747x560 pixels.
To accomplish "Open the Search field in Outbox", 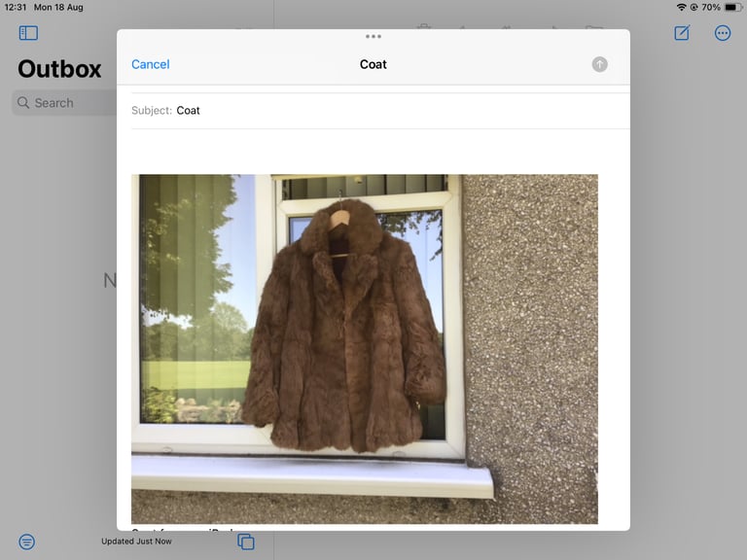I will (64, 103).
